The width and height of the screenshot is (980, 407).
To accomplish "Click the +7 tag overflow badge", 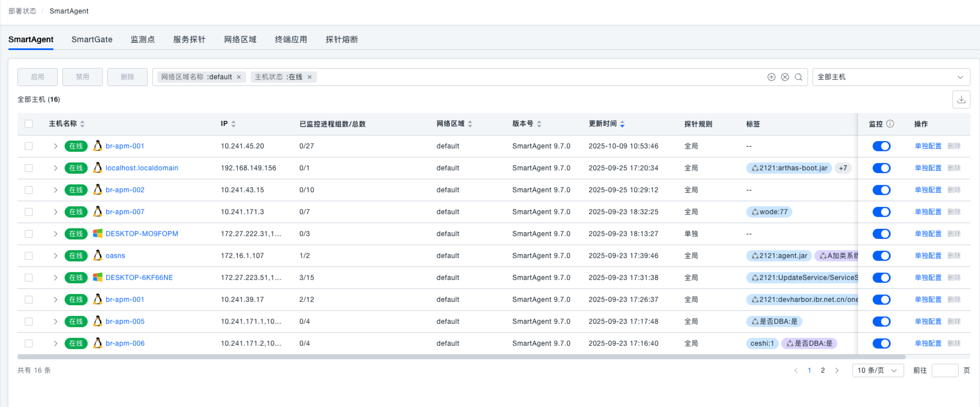I will (x=843, y=168).
